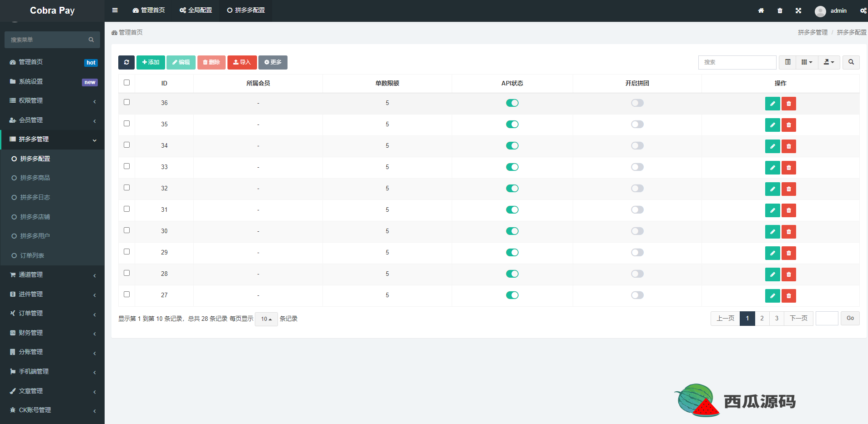Edit row 36 with the green pencil icon
This screenshot has width=868, height=424.
click(772, 104)
